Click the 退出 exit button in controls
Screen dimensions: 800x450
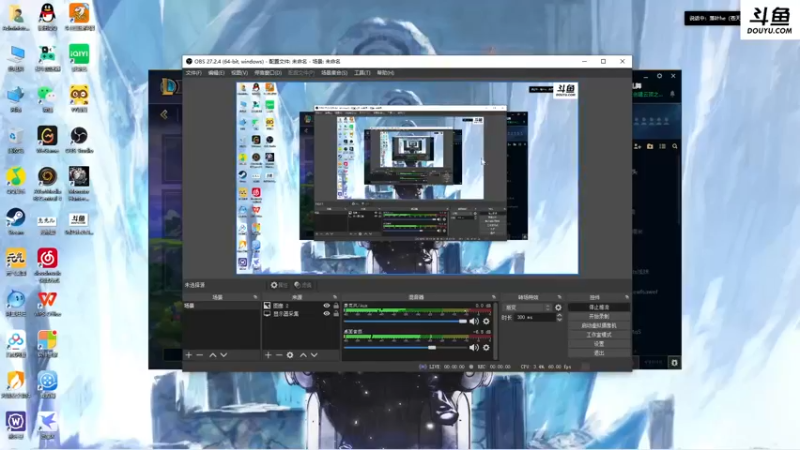coord(598,353)
